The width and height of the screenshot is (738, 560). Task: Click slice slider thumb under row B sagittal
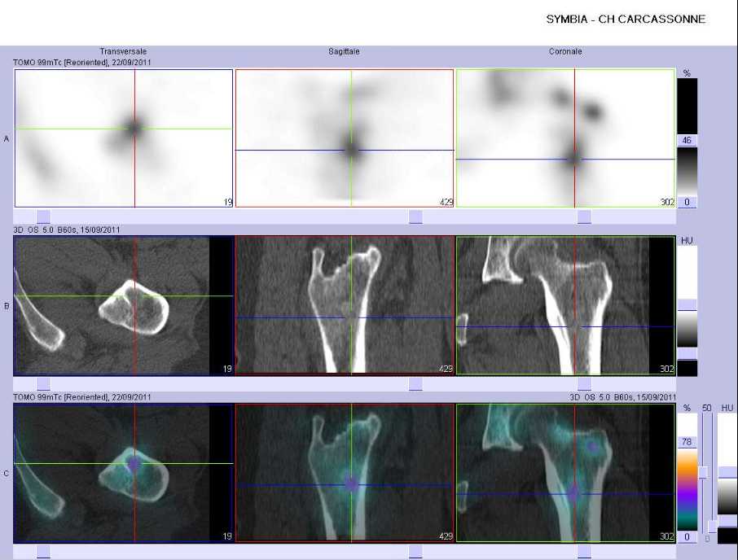tap(415, 384)
